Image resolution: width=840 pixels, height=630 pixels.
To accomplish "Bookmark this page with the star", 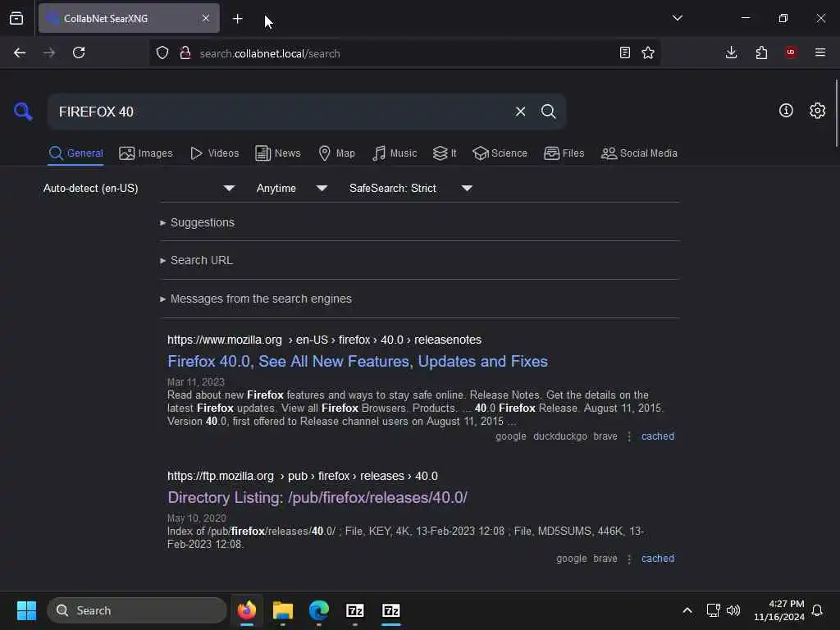I will [648, 52].
